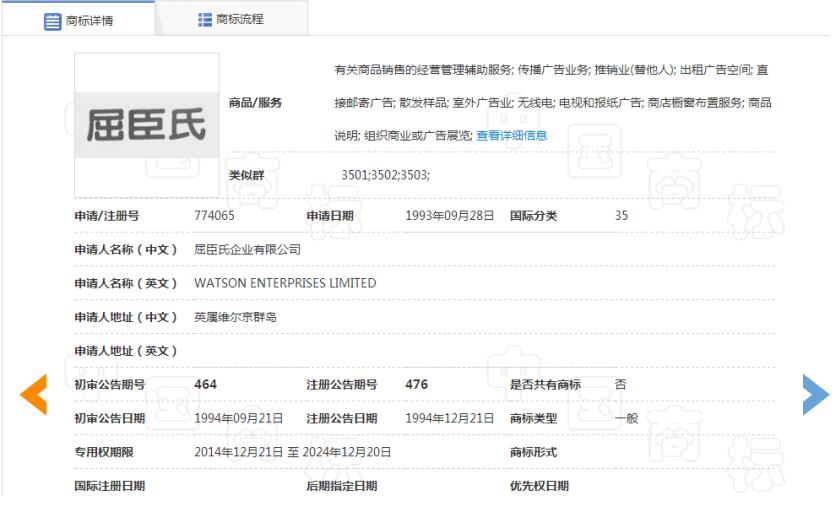The width and height of the screenshot is (835, 506).
Task: Click the 国际注册日期 label
Action: click(x=109, y=486)
